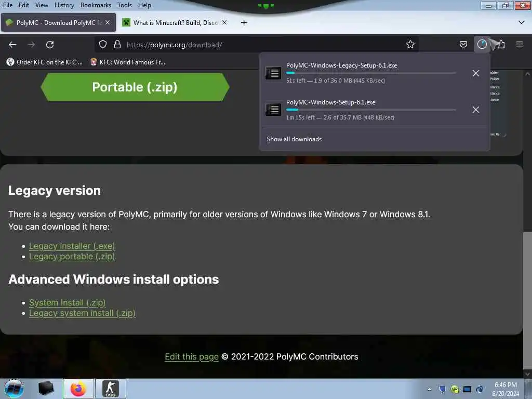The height and width of the screenshot is (399, 532).
Task: Open the KFC: World Famous bookmark
Action: tap(128, 62)
